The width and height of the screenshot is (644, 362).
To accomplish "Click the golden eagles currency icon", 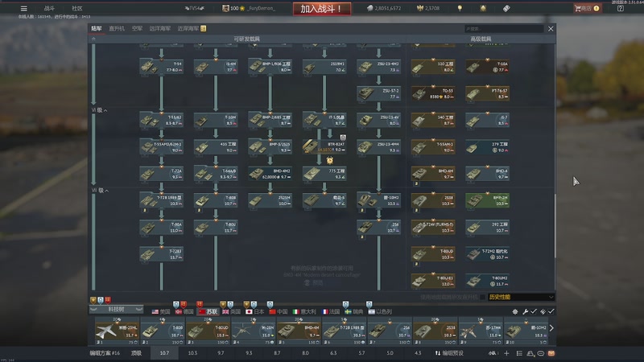I will pyautogui.click(x=420, y=8).
